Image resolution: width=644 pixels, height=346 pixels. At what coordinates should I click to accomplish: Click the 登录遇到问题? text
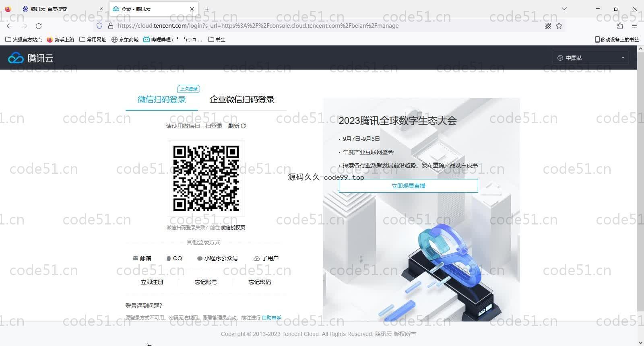[x=144, y=306]
